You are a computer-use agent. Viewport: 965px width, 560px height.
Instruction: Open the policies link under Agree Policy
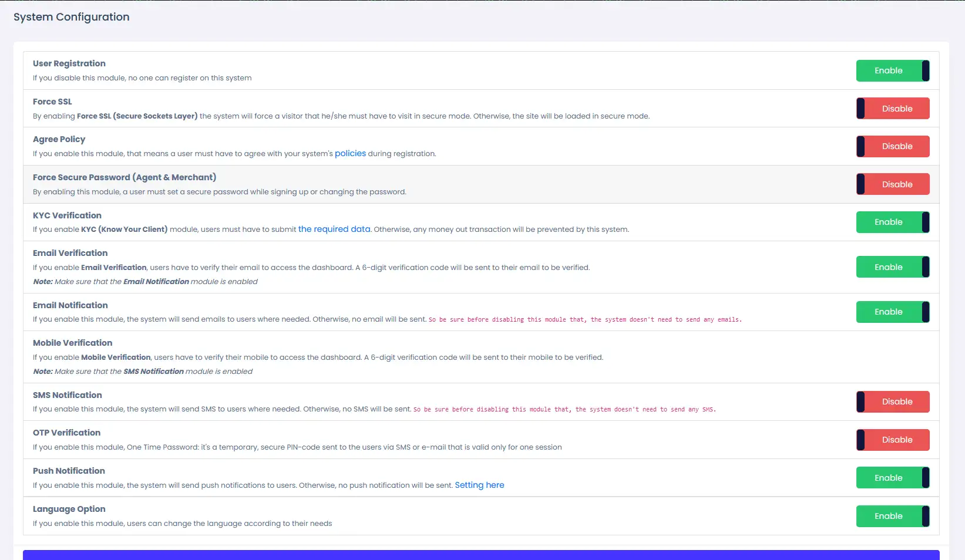click(350, 153)
